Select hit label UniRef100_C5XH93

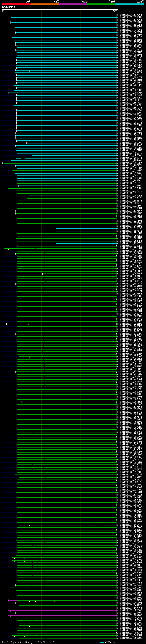[131, 105]
